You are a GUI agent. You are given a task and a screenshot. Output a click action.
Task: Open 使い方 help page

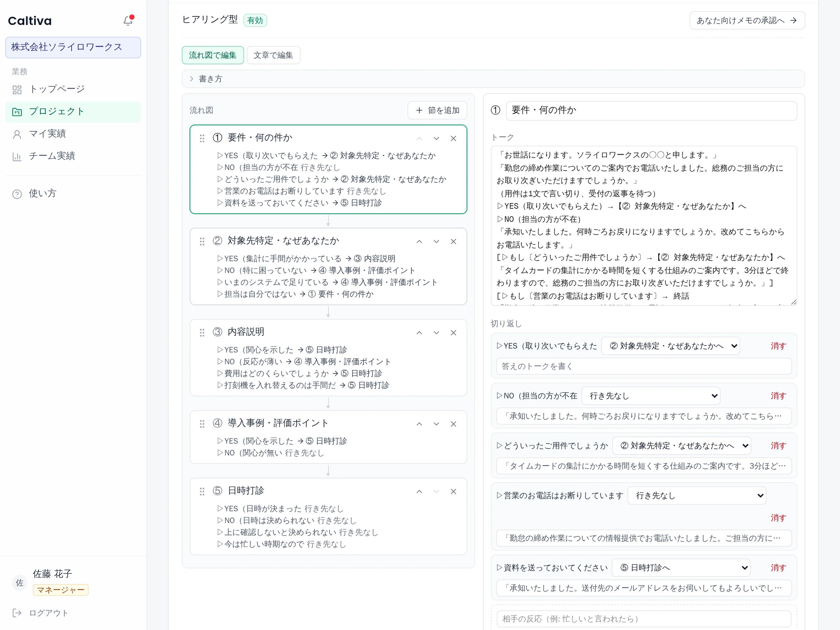[73, 194]
